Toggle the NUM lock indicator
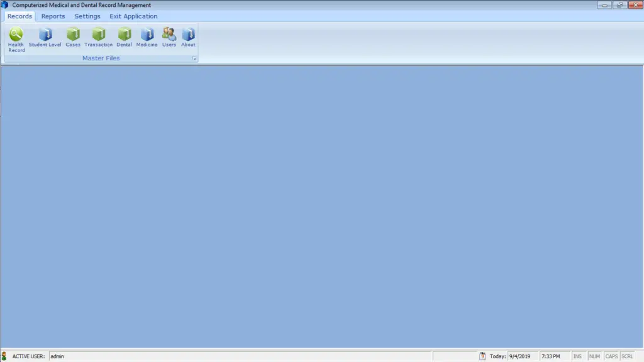Viewport: 644px width, 362px height. (595, 356)
